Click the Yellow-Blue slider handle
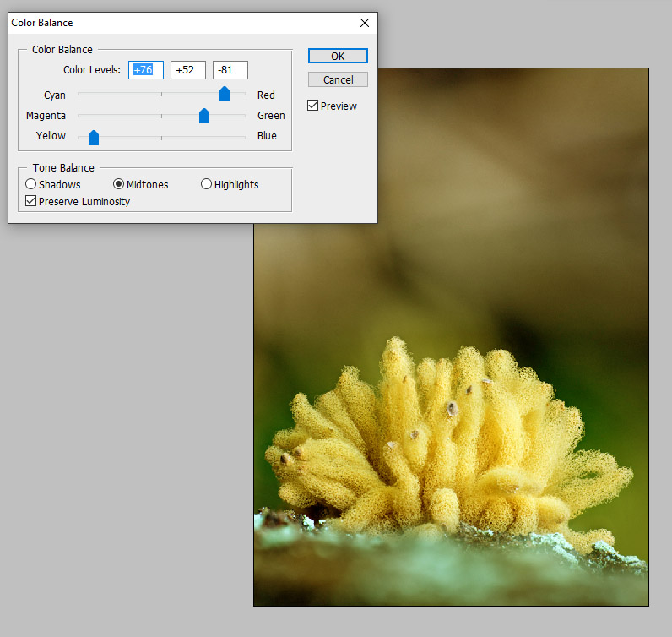Screen dimensions: 672x637 pos(94,137)
